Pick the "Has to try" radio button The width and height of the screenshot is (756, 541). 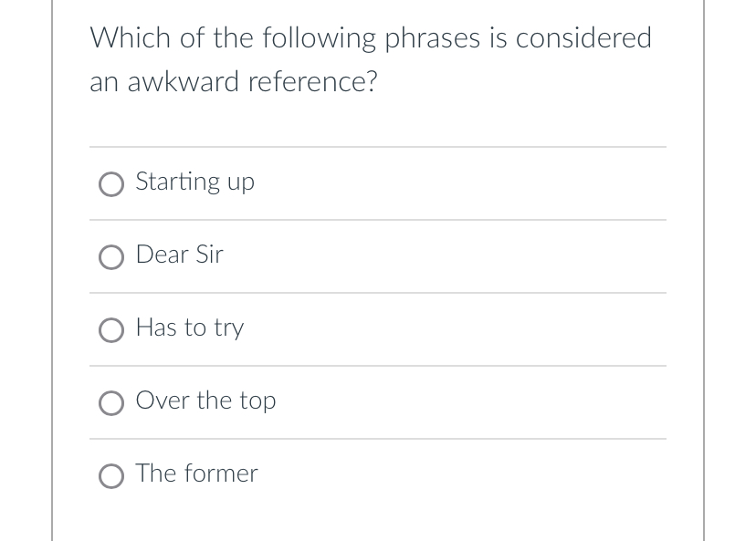point(111,330)
